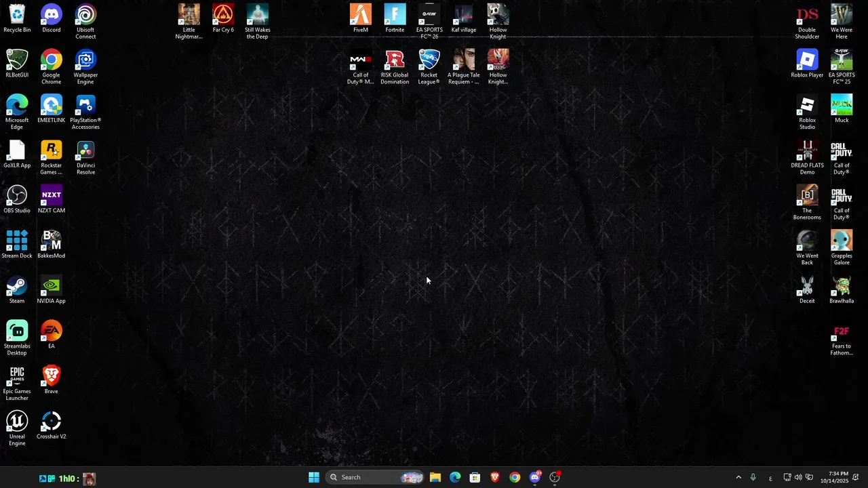This screenshot has height=488, width=868.
Task: Launch the Far Cry 6 shortcut
Action: 223,19
